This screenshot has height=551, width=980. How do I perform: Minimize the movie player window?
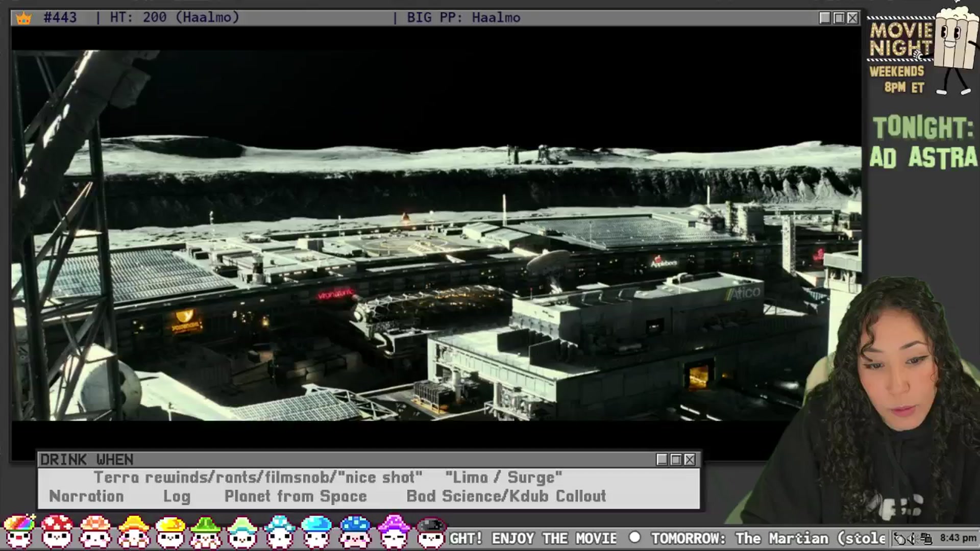click(x=825, y=18)
